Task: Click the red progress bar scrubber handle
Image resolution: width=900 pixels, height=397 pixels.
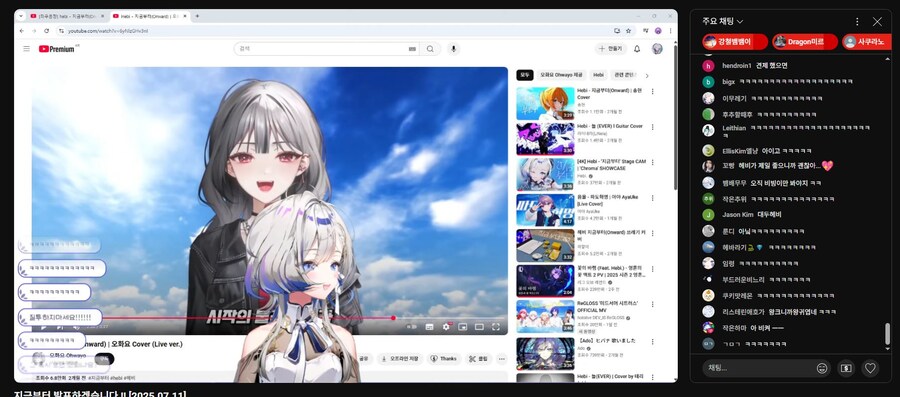Action: (393, 317)
